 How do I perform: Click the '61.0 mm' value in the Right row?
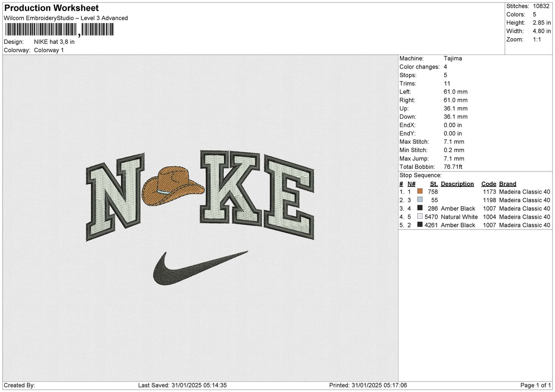[456, 100]
